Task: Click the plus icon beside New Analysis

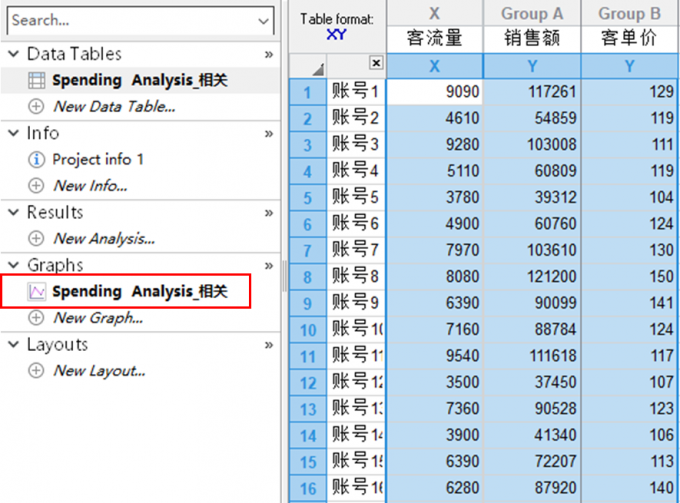Action: (x=36, y=238)
